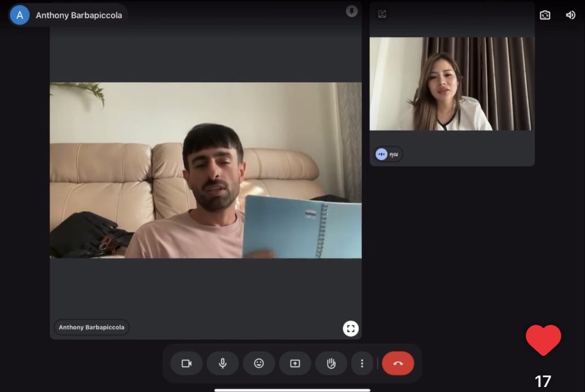Switch between front and back camera
The width and height of the screenshot is (585, 392).
545,15
